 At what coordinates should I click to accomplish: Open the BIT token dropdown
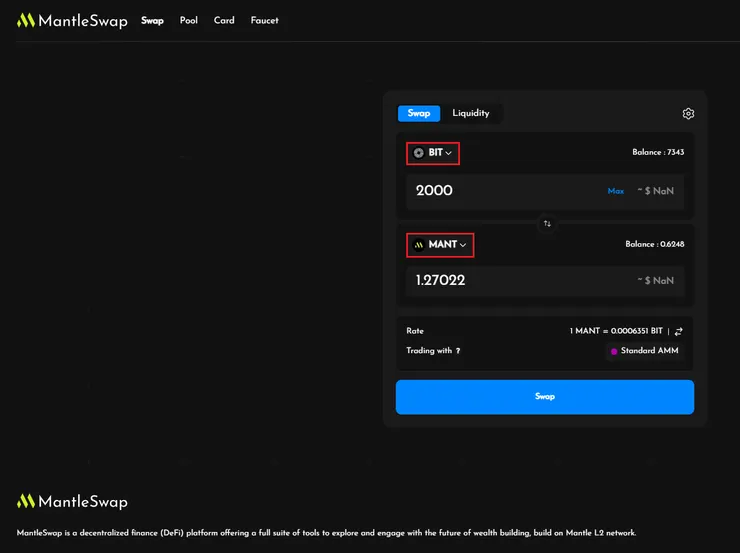(x=433, y=153)
